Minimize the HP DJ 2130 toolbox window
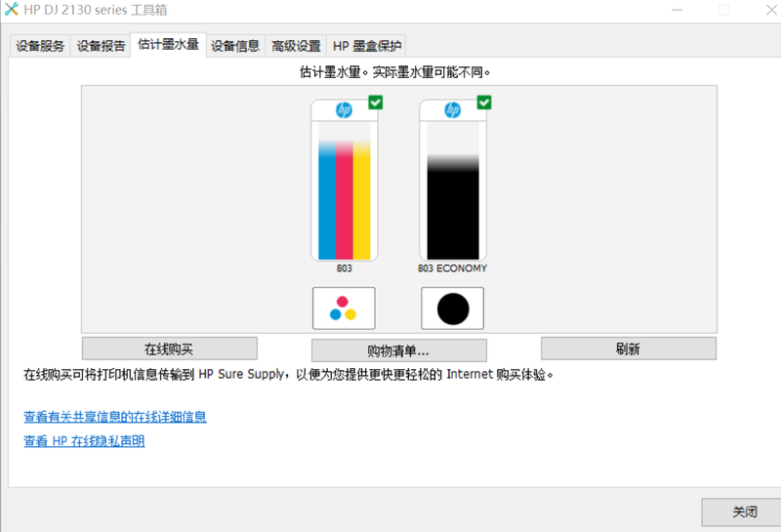The height and width of the screenshot is (532, 781). 677,10
